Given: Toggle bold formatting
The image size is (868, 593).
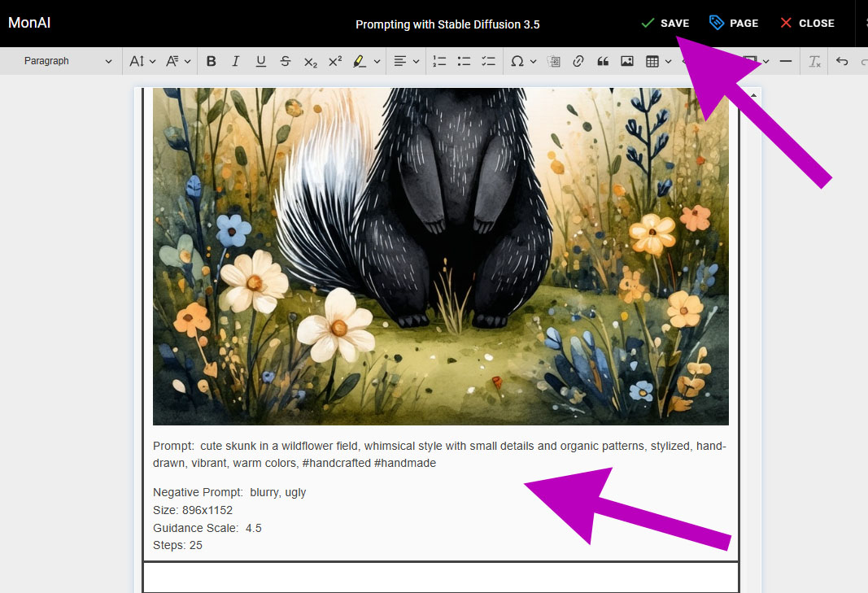Looking at the screenshot, I should (212, 61).
